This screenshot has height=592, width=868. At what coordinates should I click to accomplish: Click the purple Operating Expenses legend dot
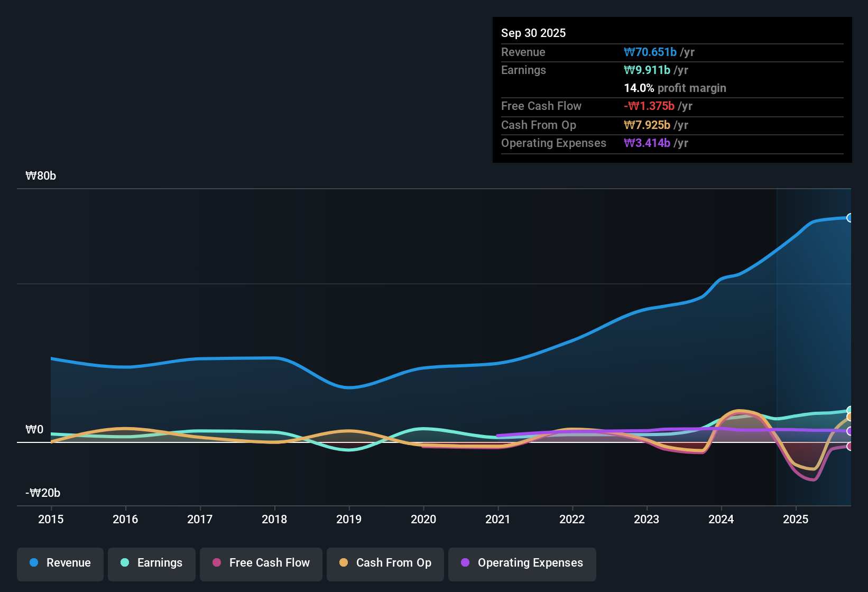(x=464, y=563)
